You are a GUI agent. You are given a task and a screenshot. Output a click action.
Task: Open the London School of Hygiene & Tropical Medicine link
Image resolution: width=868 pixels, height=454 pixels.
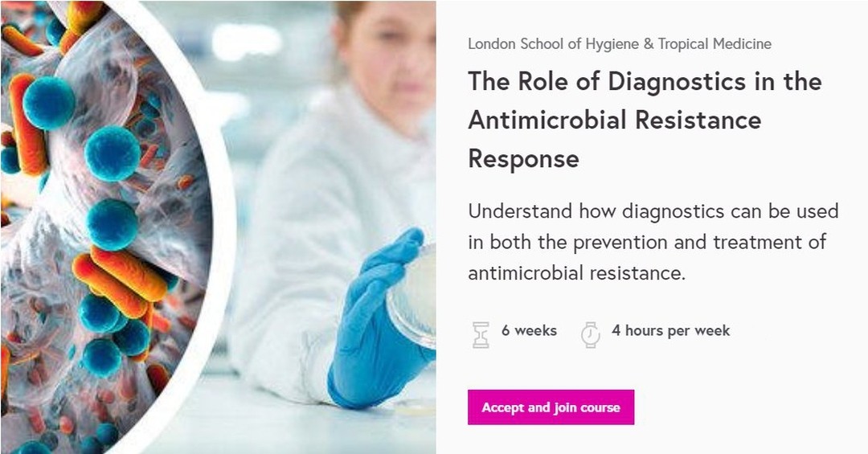pos(620,43)
